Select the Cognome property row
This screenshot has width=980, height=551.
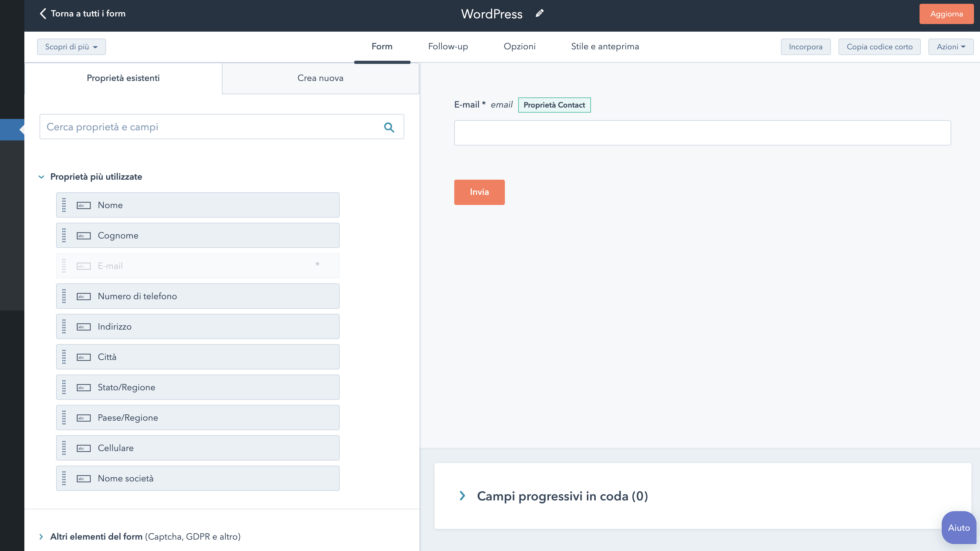coord(198,235)
